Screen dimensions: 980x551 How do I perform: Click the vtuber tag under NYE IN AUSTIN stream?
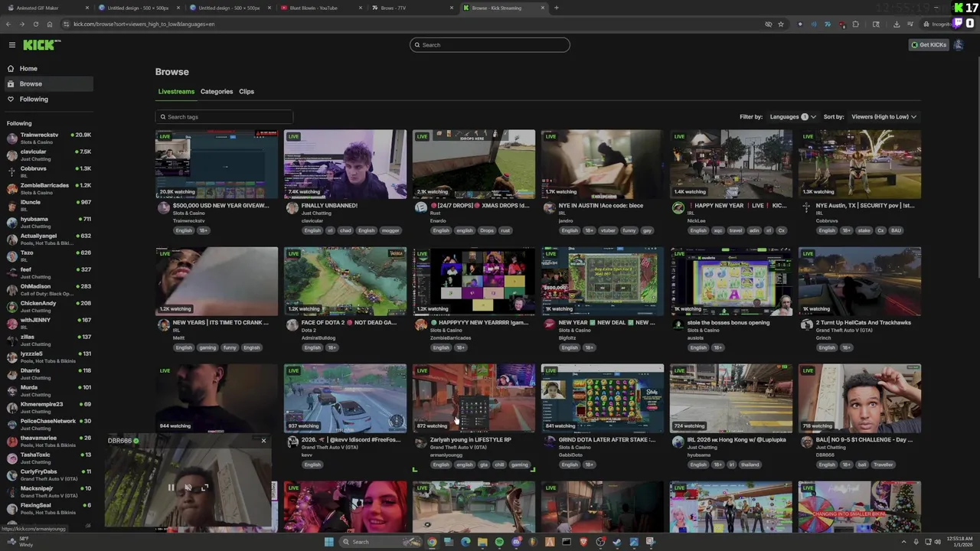[x=608, y=230]
